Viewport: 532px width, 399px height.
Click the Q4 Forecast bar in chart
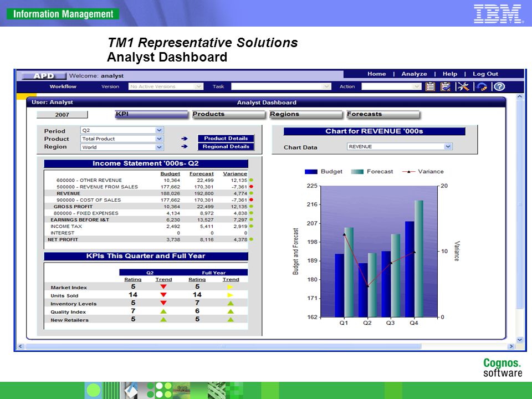pyautogui.click(x=419, y=259)
